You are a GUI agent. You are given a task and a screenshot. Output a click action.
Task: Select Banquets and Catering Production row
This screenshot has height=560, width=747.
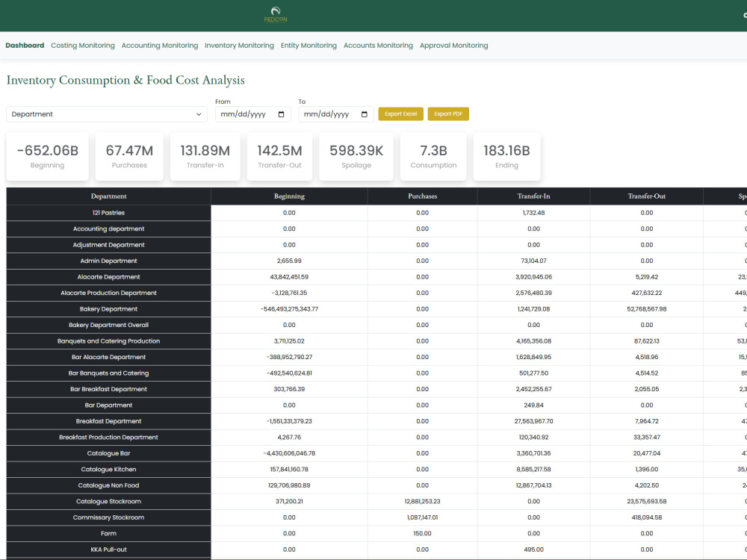coord(108,341)
